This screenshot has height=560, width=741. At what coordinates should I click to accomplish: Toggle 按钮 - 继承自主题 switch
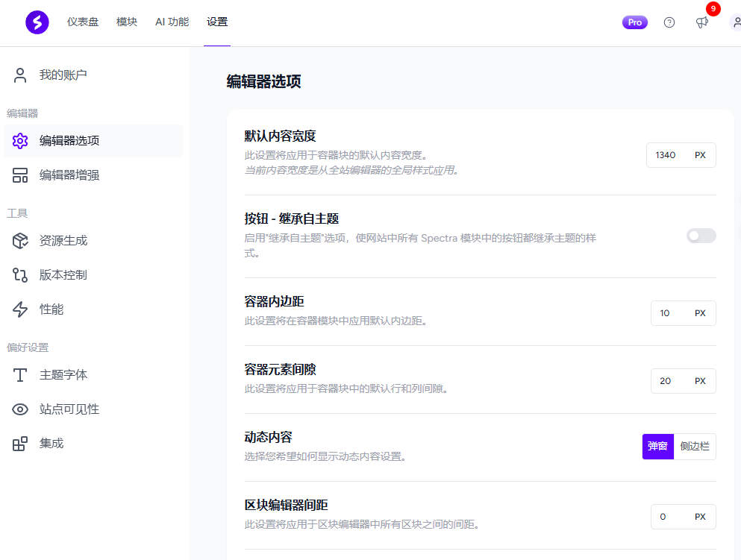[701, 236]
